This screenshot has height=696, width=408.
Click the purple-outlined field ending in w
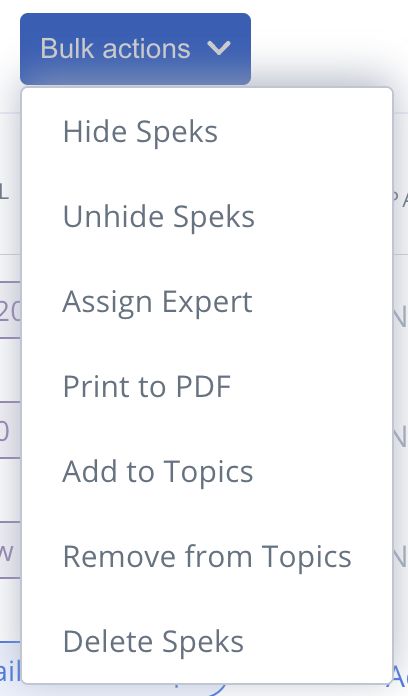10,550
